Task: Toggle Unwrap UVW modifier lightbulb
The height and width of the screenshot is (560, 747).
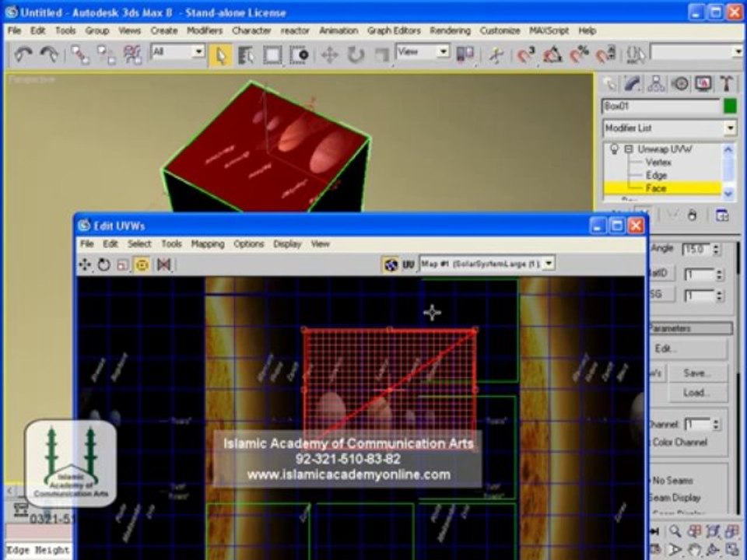Action: [614, 149]
